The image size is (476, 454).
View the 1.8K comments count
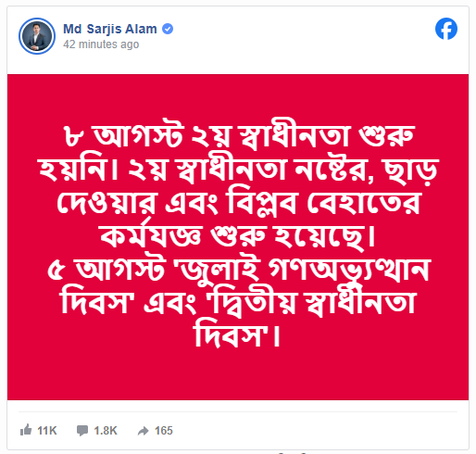click(106, 431)
